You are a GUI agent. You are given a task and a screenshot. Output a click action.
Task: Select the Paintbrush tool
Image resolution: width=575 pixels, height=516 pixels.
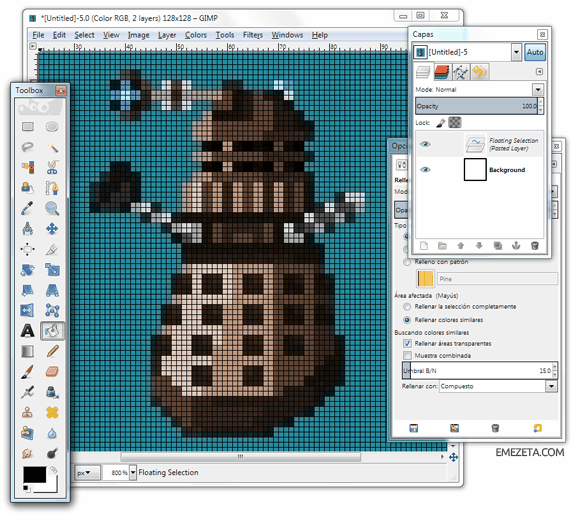[28, 372]
